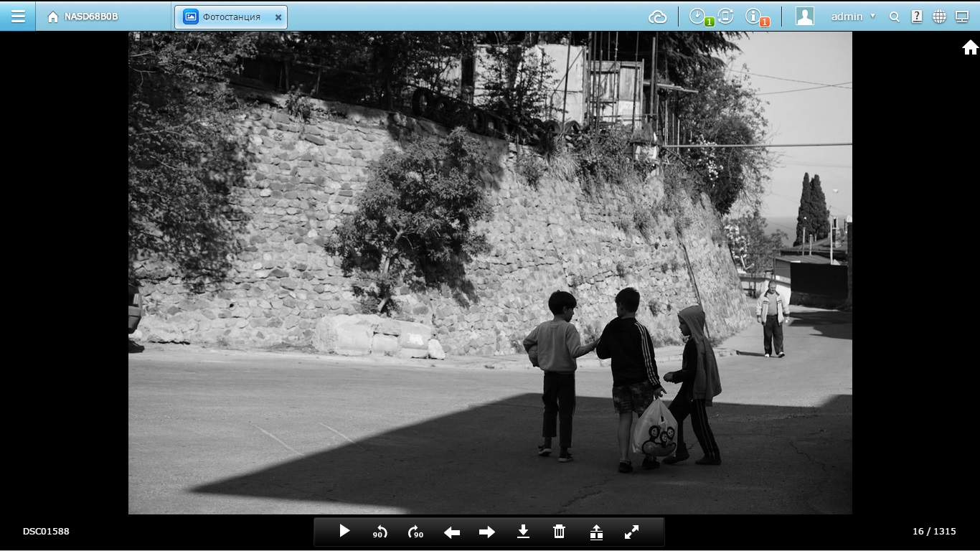Share or upload the photo
The height and width of the screenshot is (551, 980).
(596, 532)
